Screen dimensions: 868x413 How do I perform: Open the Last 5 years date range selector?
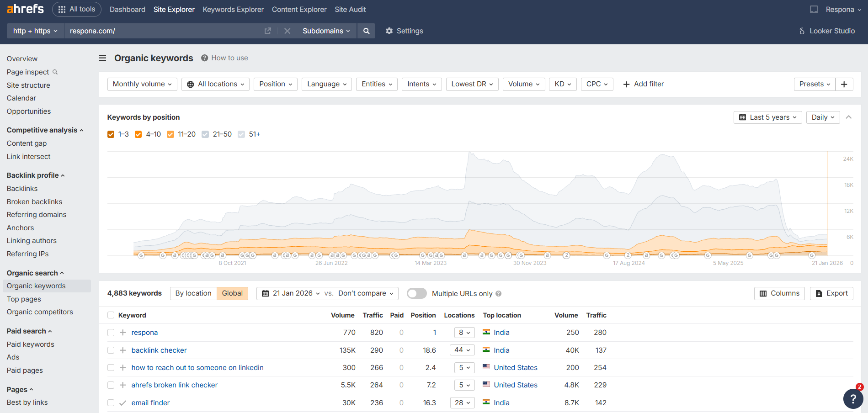[767, 117]
